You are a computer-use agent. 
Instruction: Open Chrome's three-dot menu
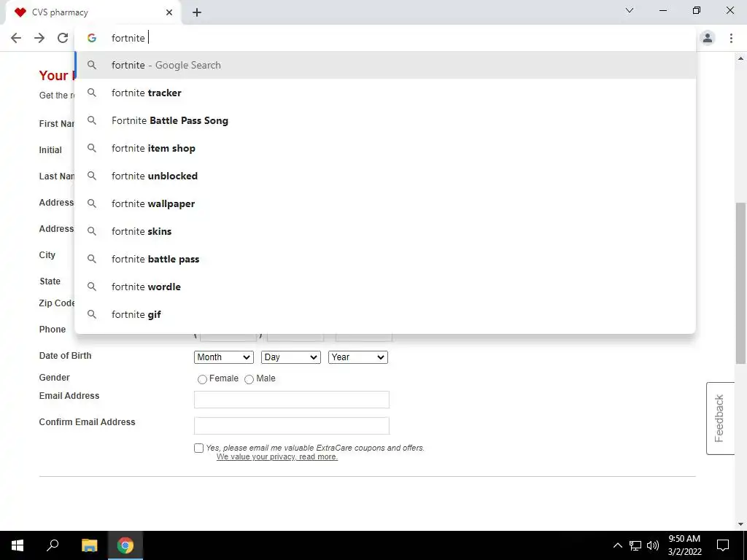(731, 38)
